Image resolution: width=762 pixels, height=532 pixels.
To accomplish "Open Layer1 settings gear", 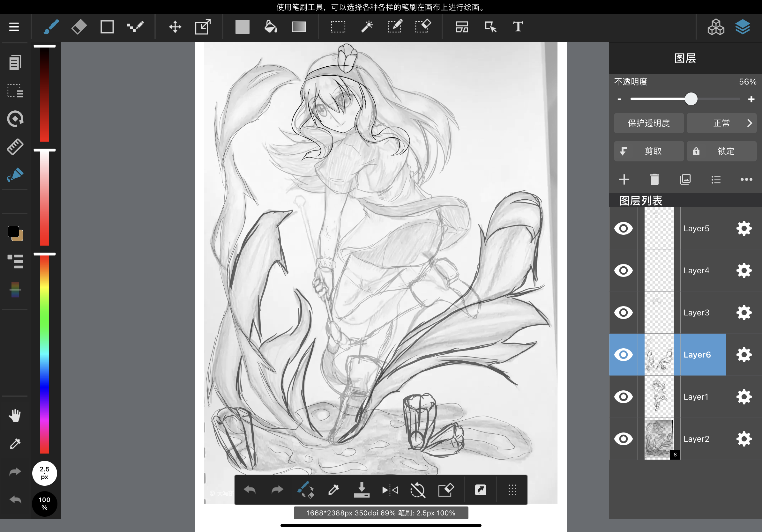I will pyautogui.click(x=744, y=397).
